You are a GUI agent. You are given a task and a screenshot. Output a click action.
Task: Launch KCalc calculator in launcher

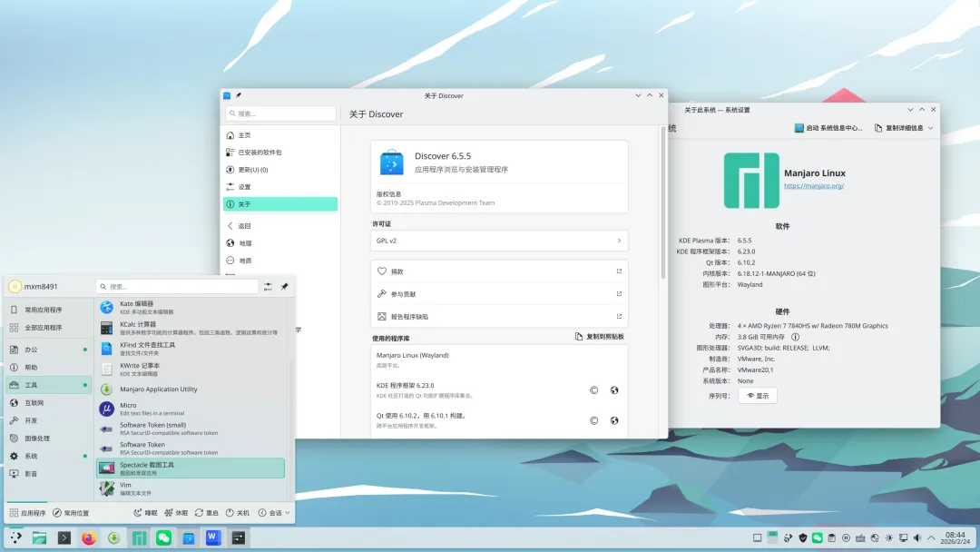tap(191, 328)
